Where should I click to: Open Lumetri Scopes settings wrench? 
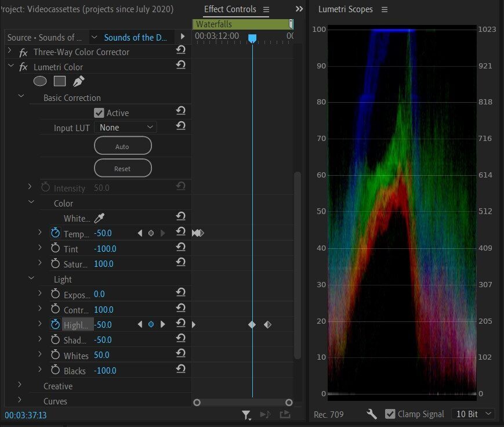(372, 414)
